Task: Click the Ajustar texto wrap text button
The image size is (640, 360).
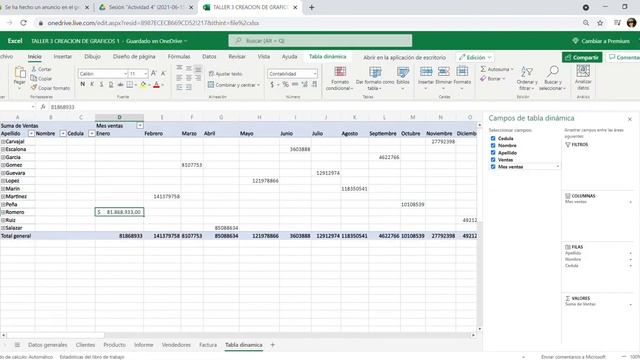Action: point(225,74)
